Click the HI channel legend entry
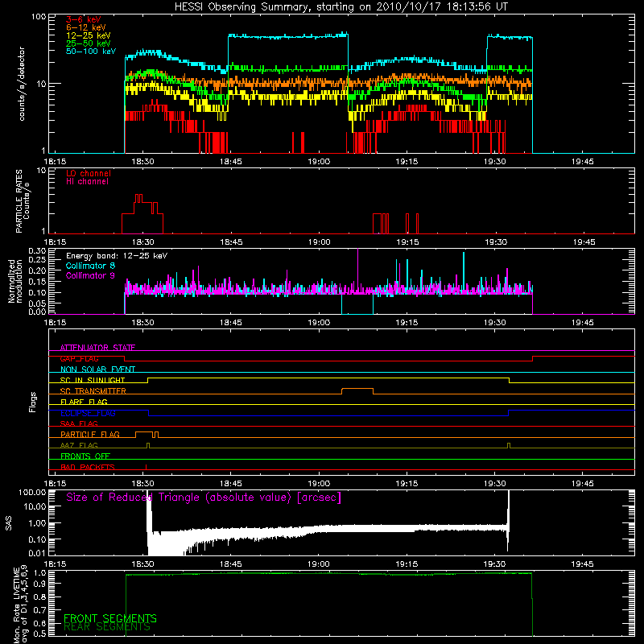The width and height of the screenshot is (644, 644). [87, 182]
